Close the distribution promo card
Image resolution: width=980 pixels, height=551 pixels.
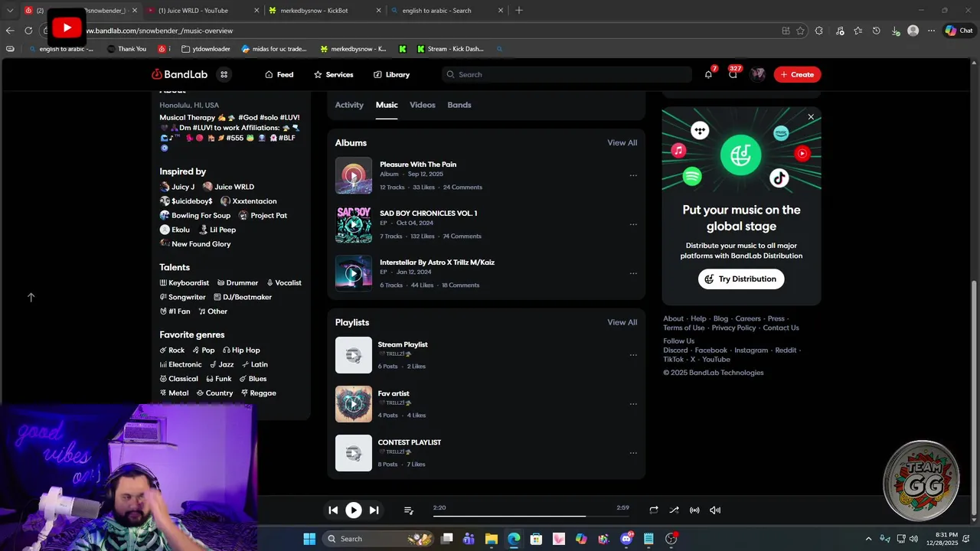[811, 117]
